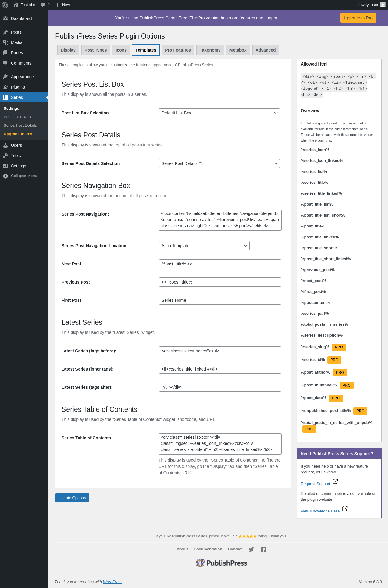Click the Tools wrench icon
This screenshot has height=588, width=388.
coord(5,156)
